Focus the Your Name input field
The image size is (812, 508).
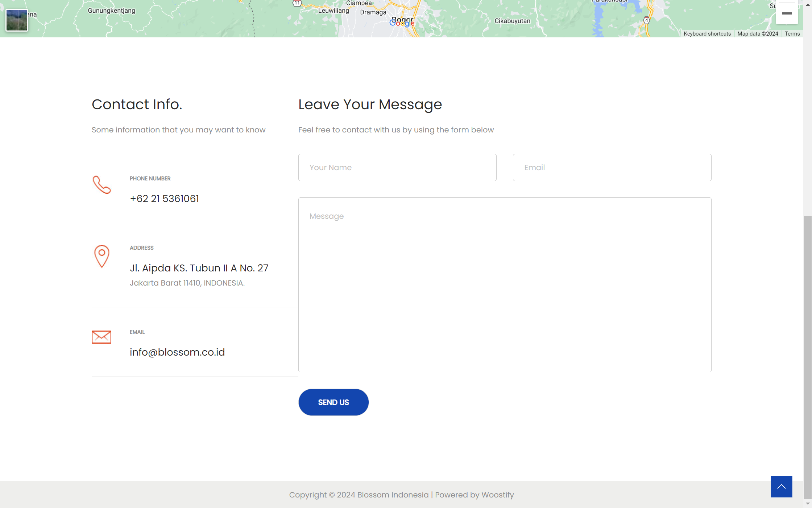point(397,168)
